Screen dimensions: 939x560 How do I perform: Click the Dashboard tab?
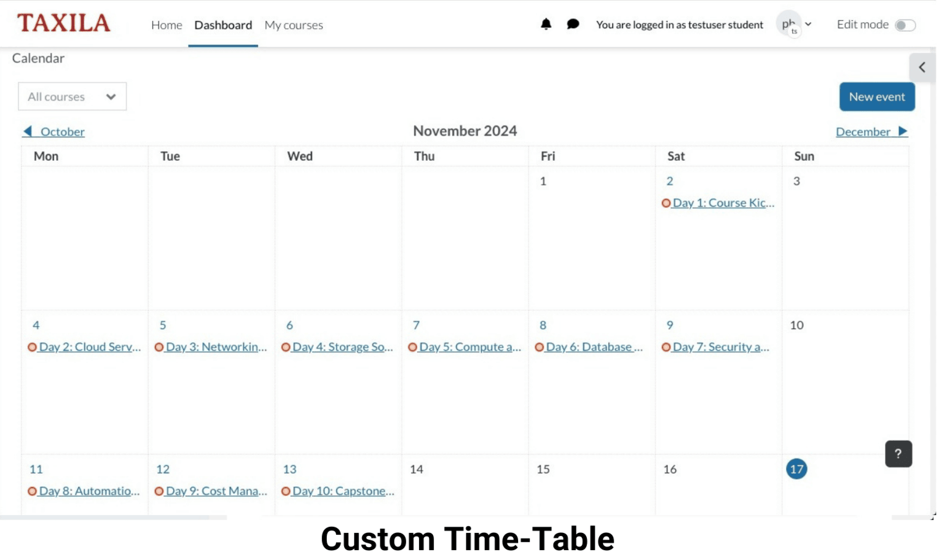[x=223, y=25]
